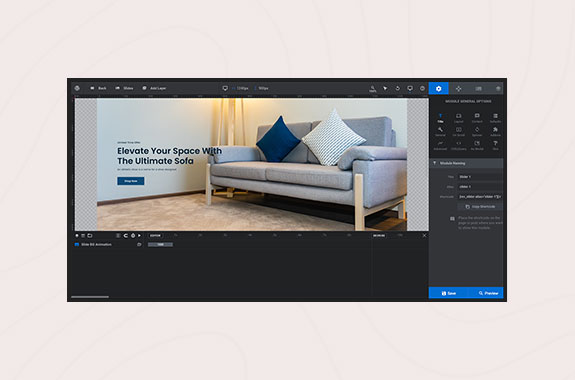Open the Slides menu
Image resolution: width=575 pixels, height=380 pixels.
[x=124, y=88]
